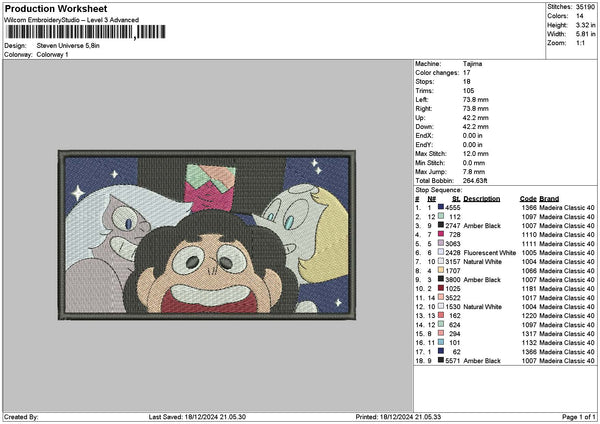Click the Created By label

click(21, 417)
